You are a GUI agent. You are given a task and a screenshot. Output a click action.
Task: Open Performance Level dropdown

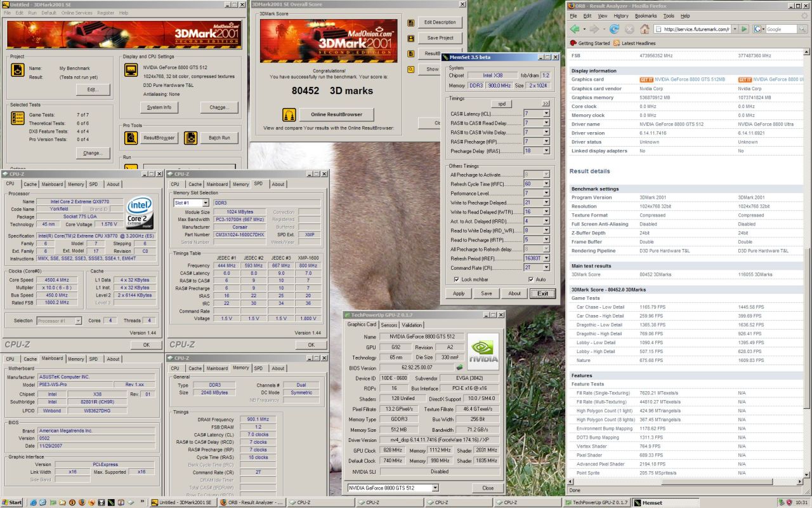[546, 193]
